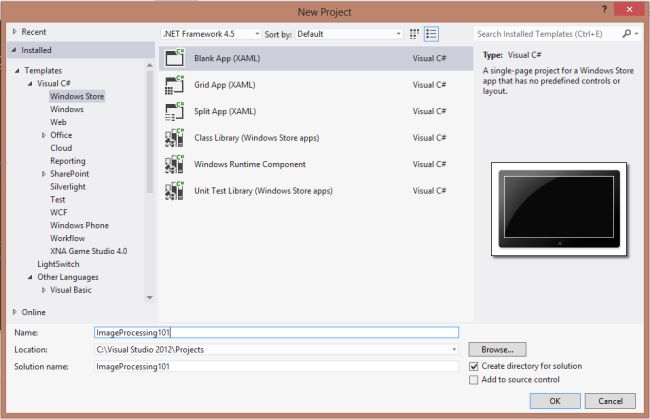This screenshot has height=419, width=650.
Task: Click tree scrollbar down arrow
Action: [150, 298]
